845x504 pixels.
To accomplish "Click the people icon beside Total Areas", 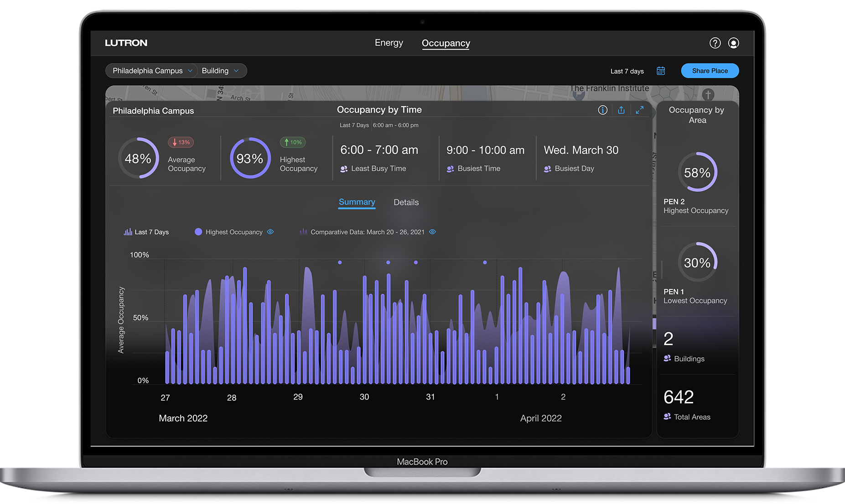I will coord(667,417).
